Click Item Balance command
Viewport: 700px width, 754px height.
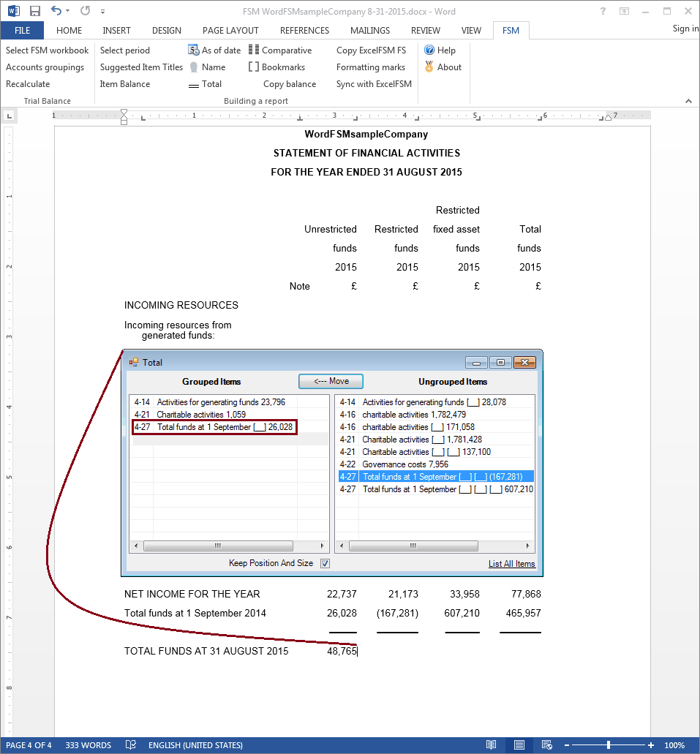[125, 83]
